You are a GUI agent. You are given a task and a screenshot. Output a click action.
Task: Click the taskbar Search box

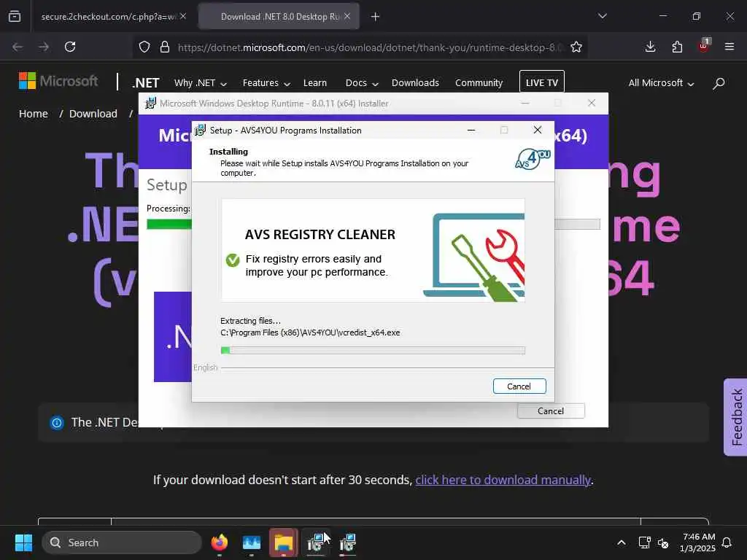point(122,542)
